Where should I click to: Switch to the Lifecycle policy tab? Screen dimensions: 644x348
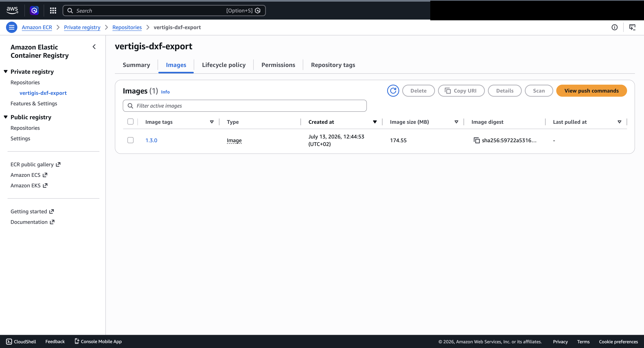[224, 65]
